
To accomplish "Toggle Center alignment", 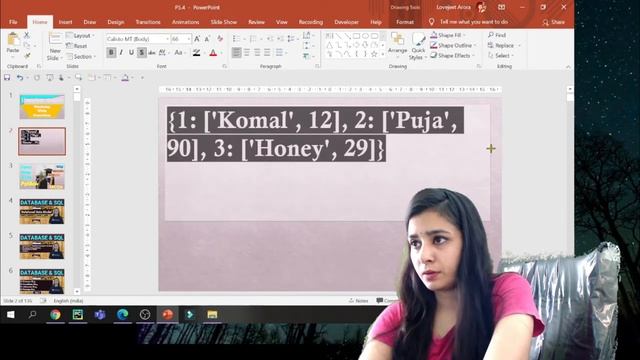I will click(247, 53).
